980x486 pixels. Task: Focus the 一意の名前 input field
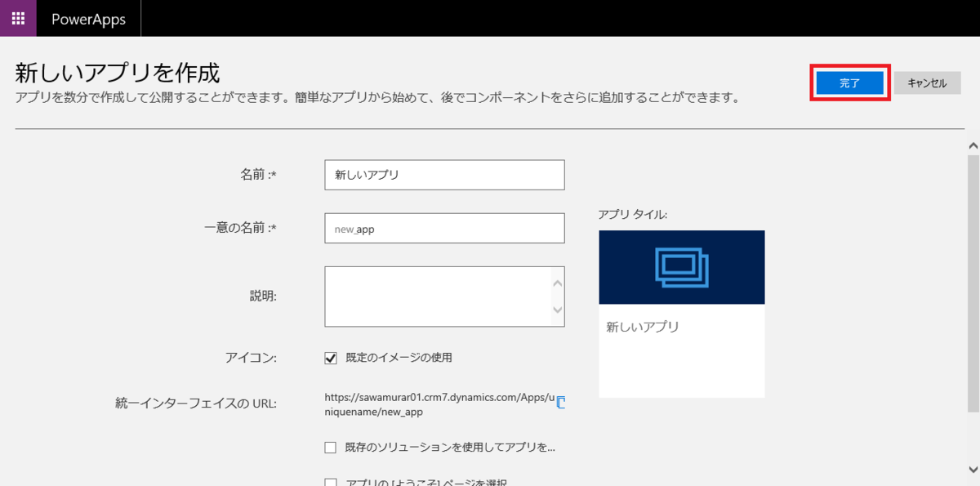444,229
